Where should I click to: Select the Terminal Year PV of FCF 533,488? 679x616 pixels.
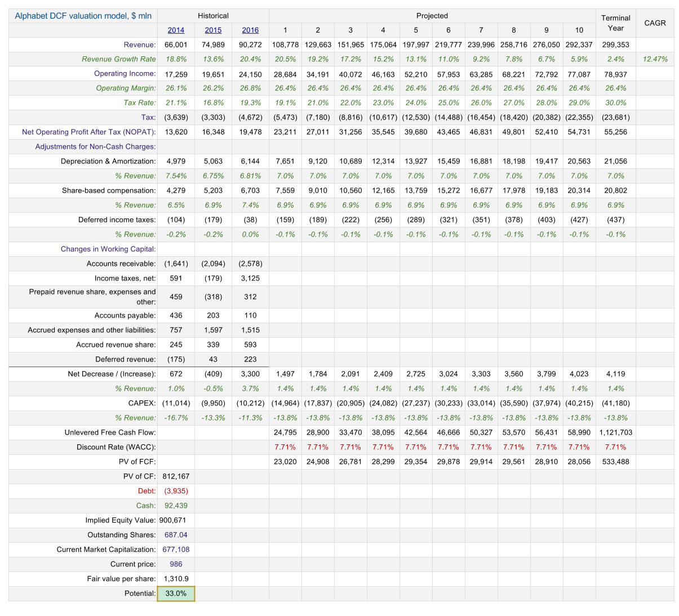[615, 462]
